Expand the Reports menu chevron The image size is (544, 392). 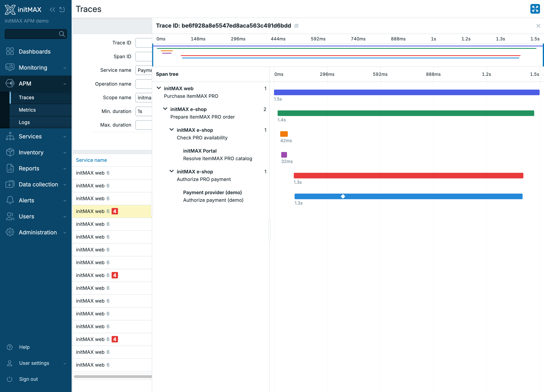[65, 169]
